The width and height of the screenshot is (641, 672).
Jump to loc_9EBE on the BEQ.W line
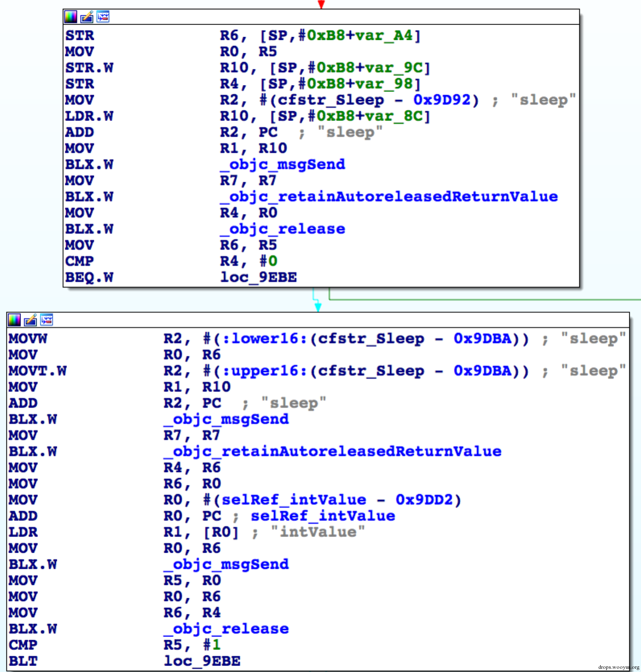258,277
